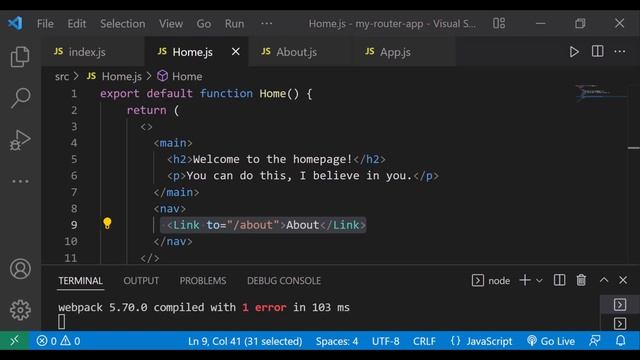Click the VS Code logo icon
640x360 pixels.
[15, 23]
